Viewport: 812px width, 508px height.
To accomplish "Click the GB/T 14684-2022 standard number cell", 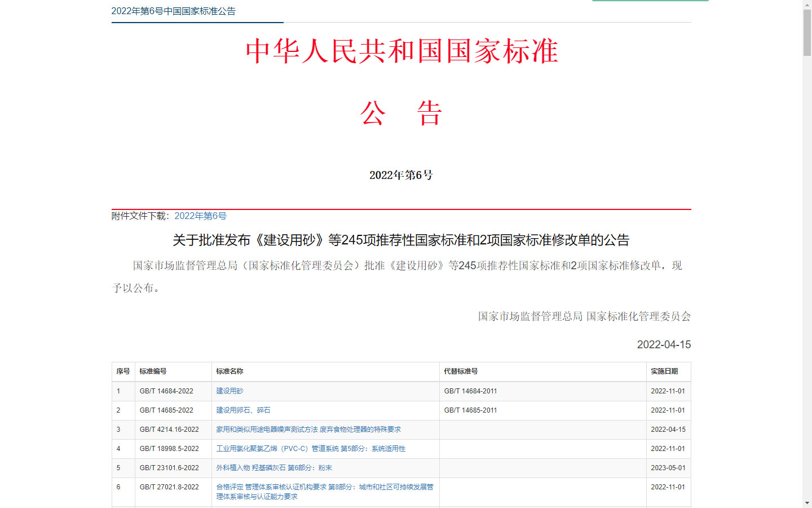I will pos(166,391).
